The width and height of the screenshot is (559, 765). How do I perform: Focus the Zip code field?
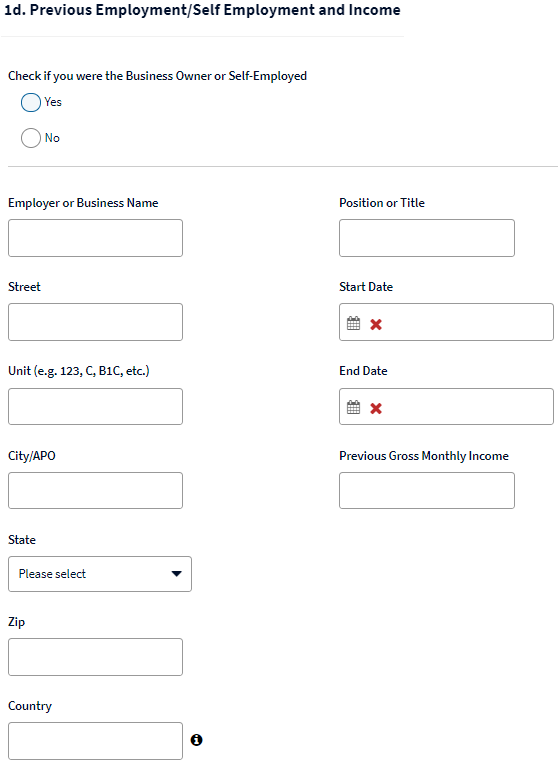click(x=95, y=657)
